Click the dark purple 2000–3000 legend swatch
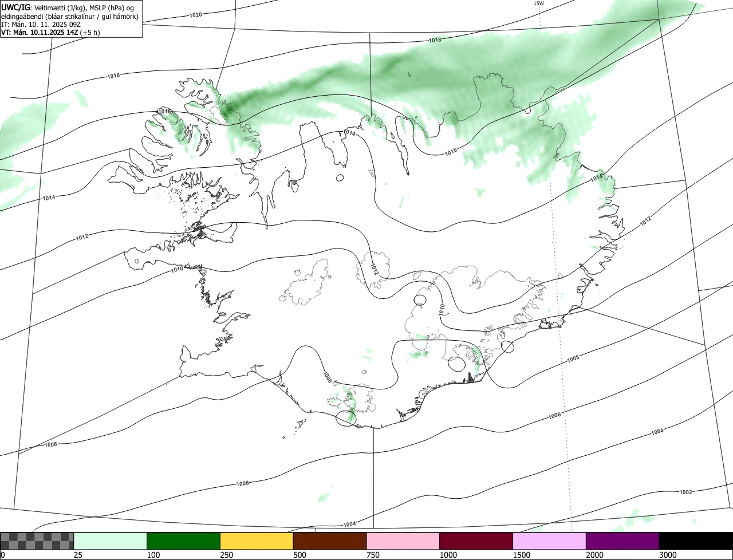Viewport: 733px width, 560px height. (622, 541)
